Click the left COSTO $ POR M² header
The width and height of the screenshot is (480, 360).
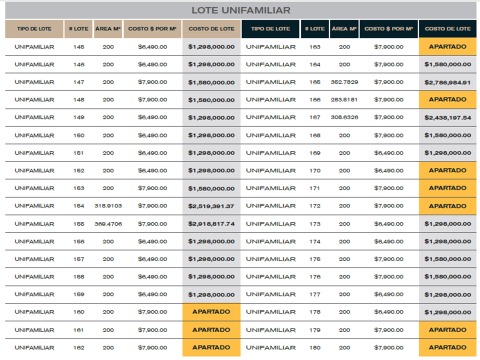pyautogui.click(x=152, y=29)
